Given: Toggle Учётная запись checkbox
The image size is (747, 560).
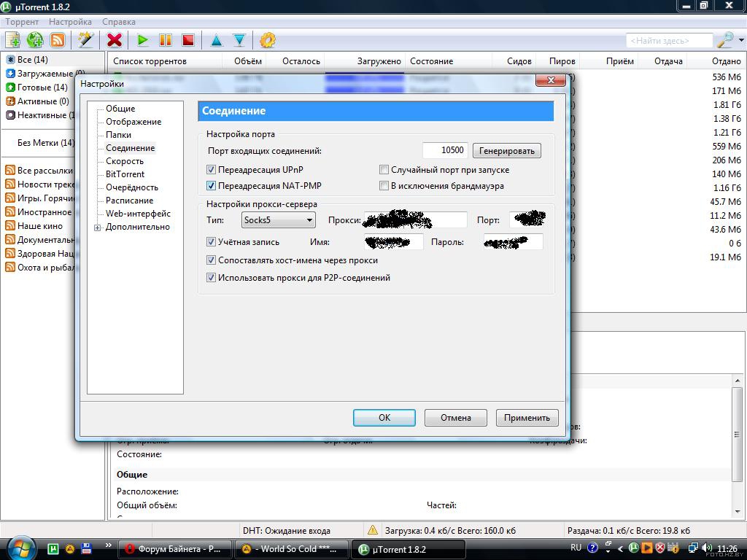Looking at the screenshot, I should [211, 242].
